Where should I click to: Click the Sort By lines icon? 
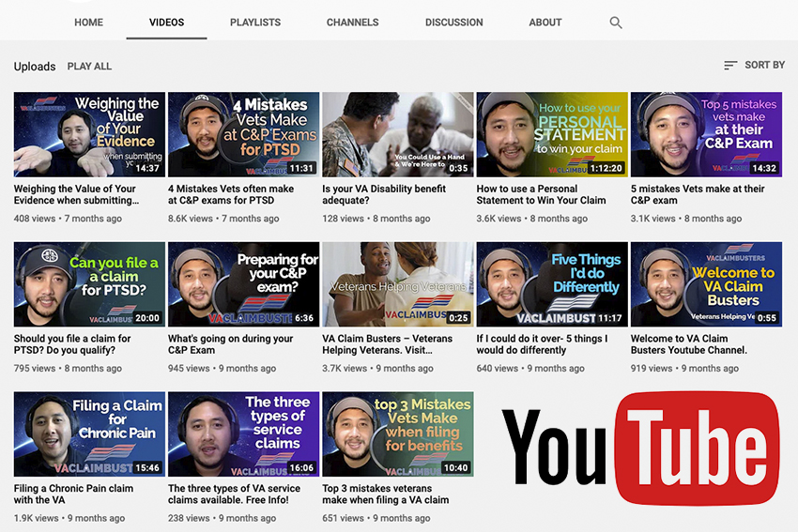pyautogui.click(x=730, y=65)
